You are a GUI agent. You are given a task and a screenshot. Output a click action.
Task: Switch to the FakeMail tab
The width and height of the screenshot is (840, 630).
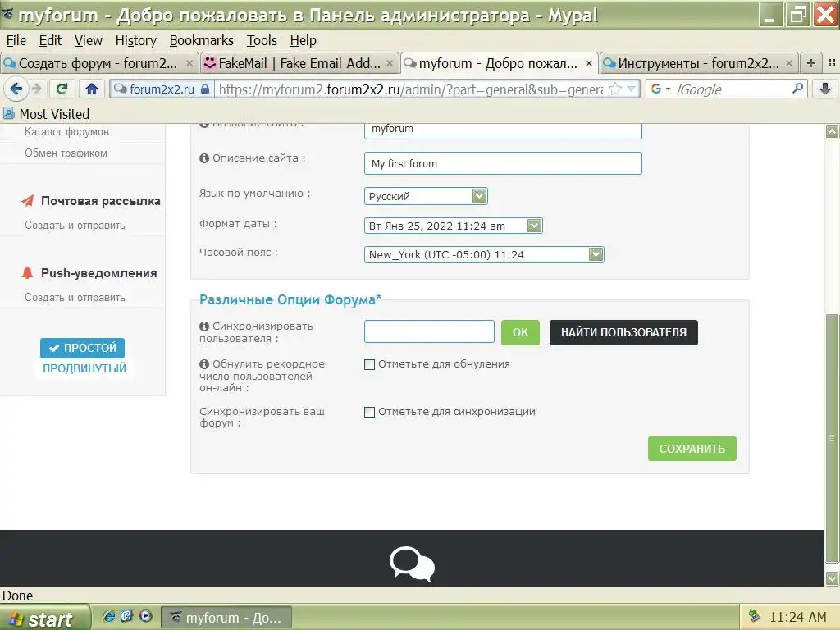(300, 63)
